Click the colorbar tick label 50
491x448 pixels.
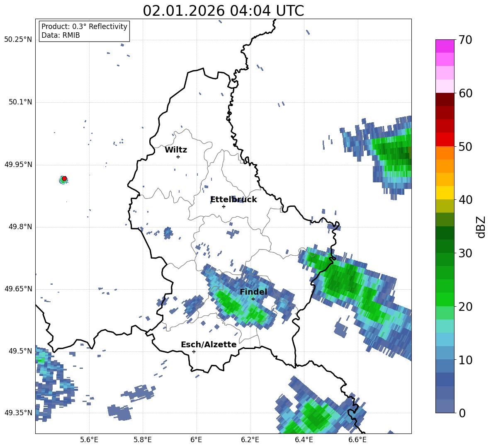point(465,146)
